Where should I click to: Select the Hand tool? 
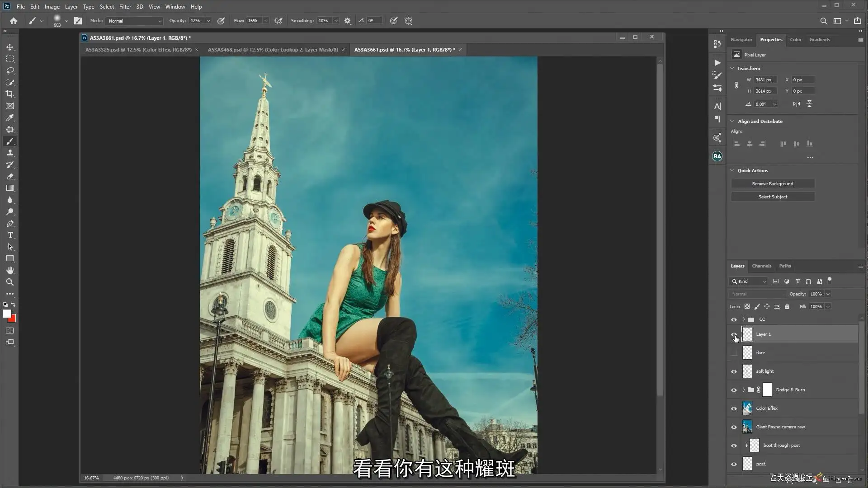[10, 270]
